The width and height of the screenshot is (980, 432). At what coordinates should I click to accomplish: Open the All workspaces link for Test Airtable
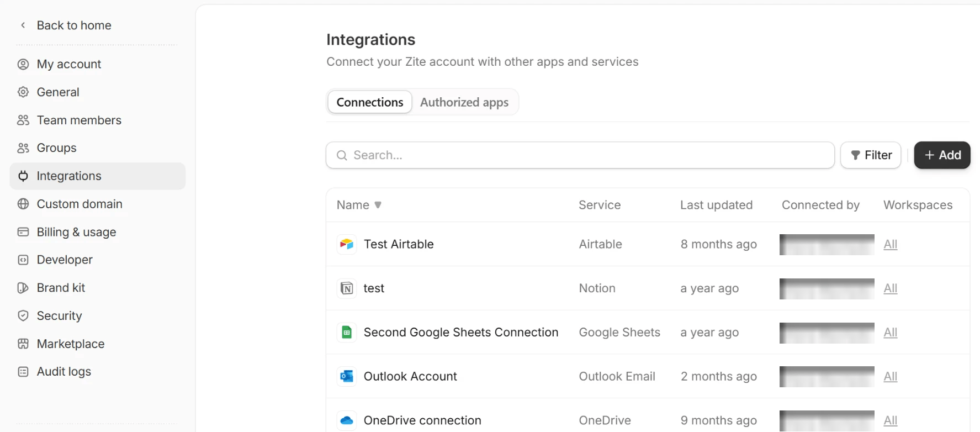891,244
